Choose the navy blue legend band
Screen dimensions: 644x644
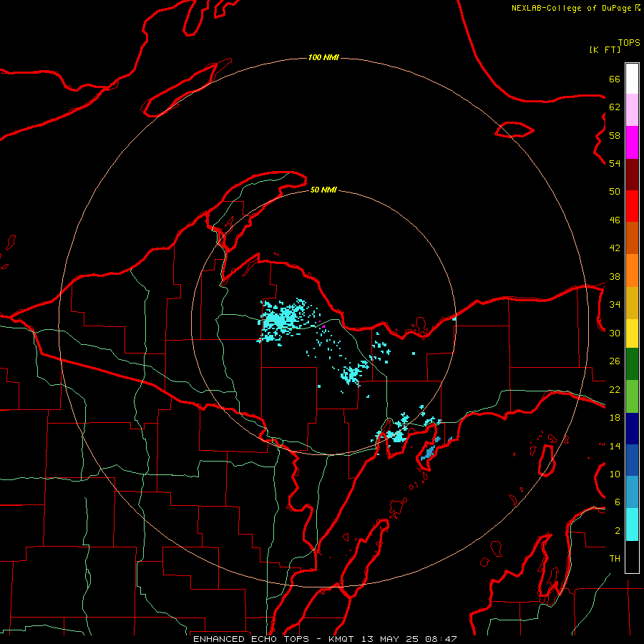coord(632,429)
